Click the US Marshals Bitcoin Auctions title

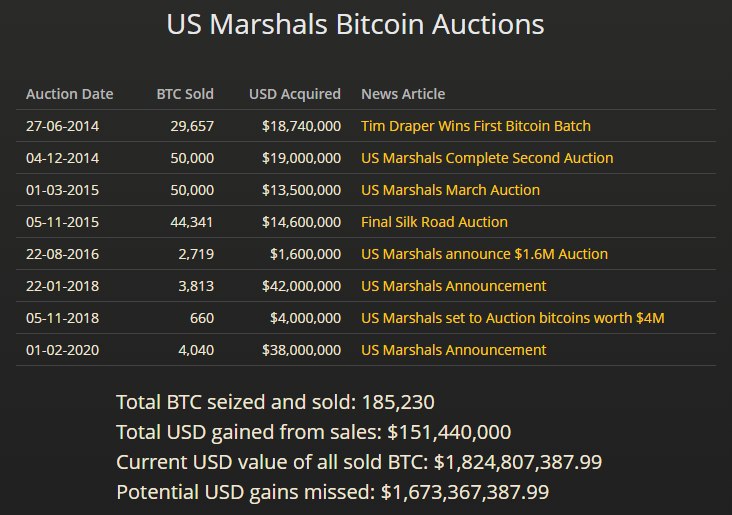pos(356,24)
